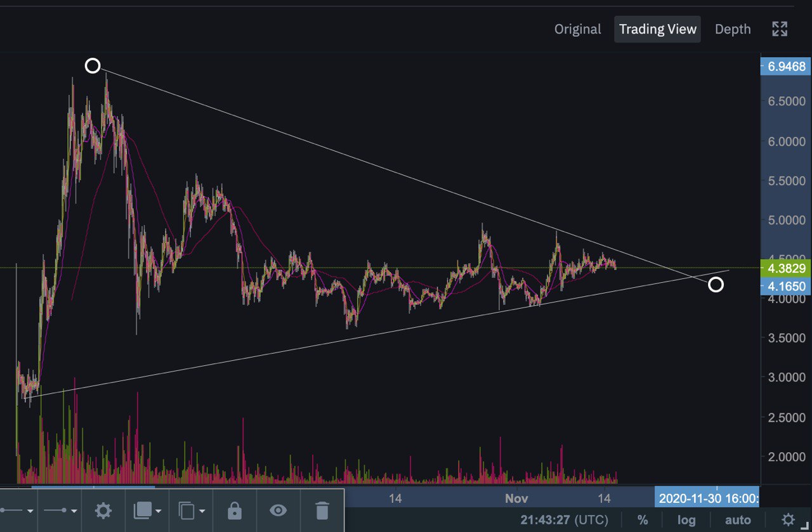
Task: Click the Nov marker on time axis
Action: [516, 498]
